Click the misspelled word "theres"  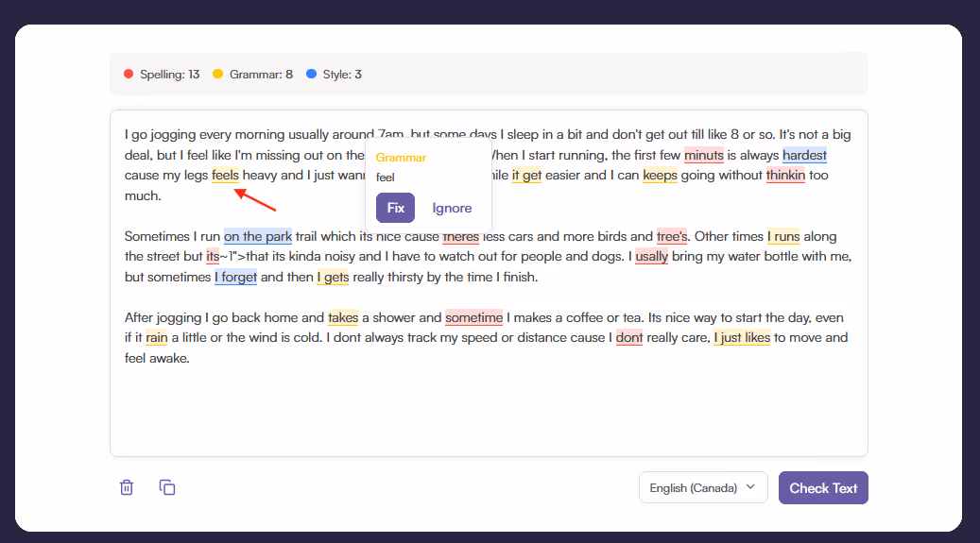coord(460,238)
